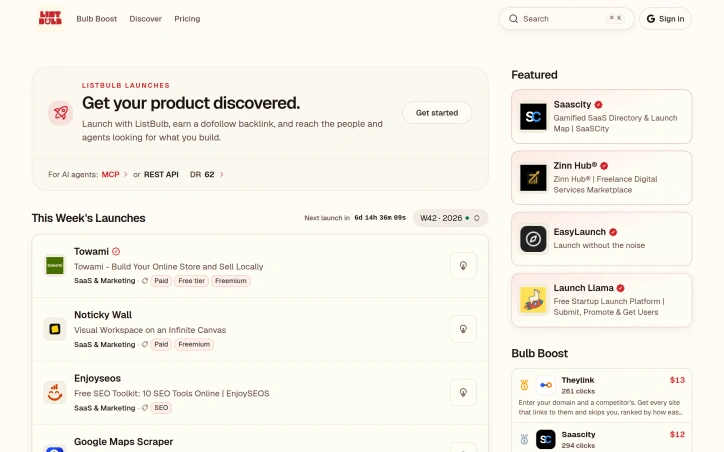
Task: Upvote Towami with the bulb button
Action: pos(463,265)
